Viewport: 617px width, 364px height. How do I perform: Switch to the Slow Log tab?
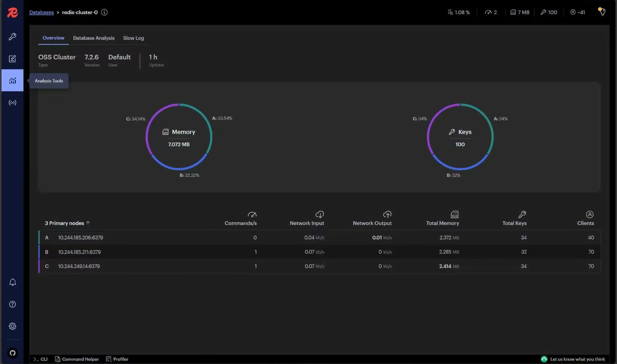(x=133, y=38)
